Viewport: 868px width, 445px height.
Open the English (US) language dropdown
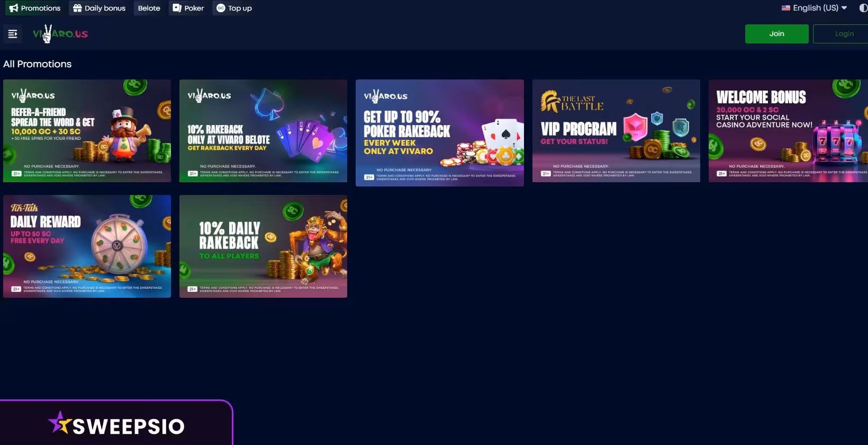814,8
